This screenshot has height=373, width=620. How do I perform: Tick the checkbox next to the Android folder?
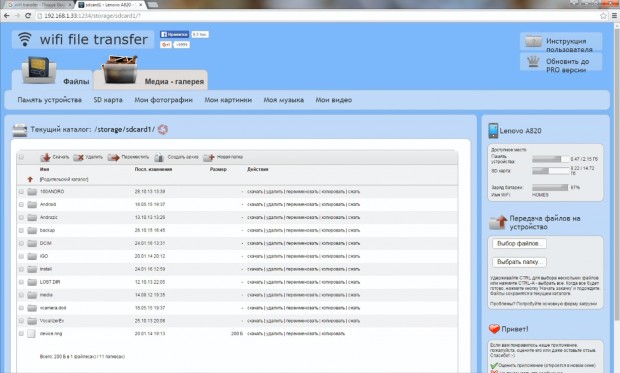tap(21, 204)
